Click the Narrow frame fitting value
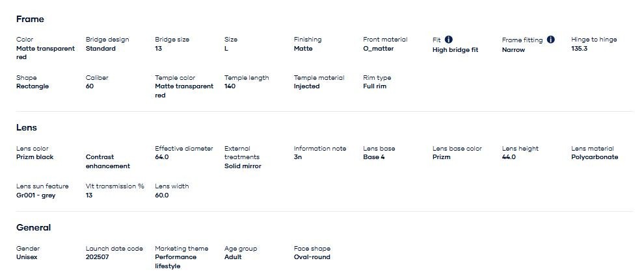Viewport: 644px width, 276px height. 513,50
